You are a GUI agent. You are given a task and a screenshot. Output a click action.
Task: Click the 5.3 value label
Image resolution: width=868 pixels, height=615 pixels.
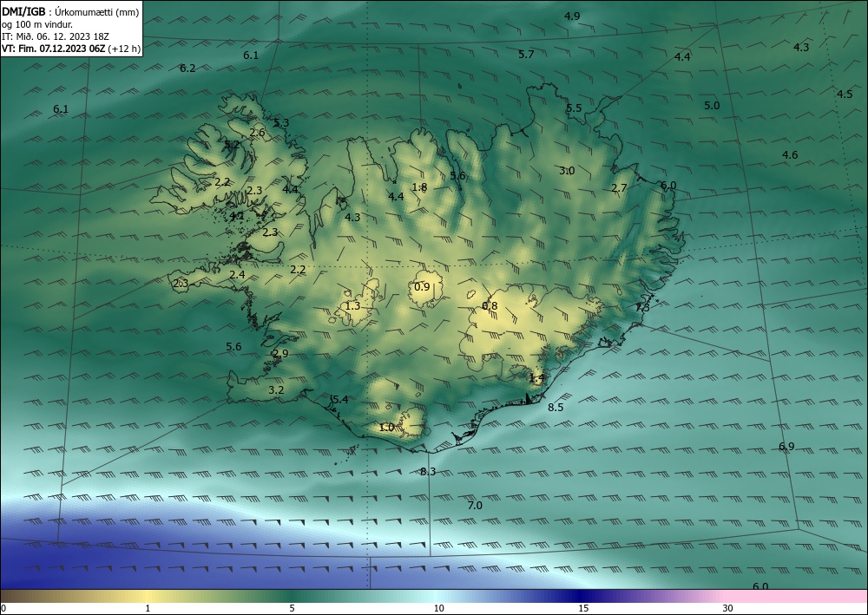[281, 123]
